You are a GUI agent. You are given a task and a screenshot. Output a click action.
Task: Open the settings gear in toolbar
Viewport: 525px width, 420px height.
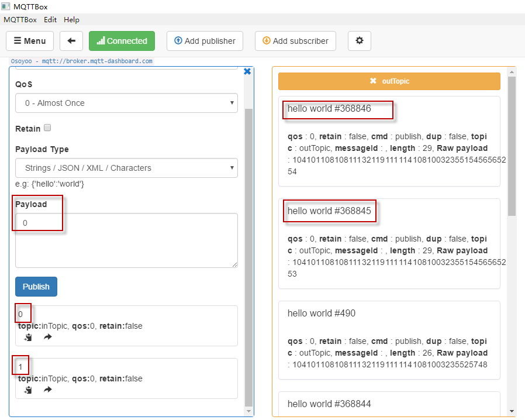tap(359, 41)
